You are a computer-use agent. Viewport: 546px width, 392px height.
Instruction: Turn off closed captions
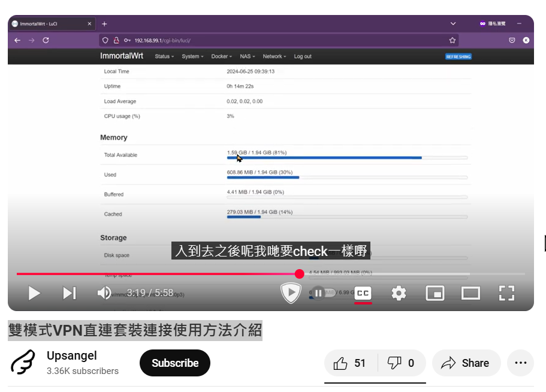click(363, 293)
